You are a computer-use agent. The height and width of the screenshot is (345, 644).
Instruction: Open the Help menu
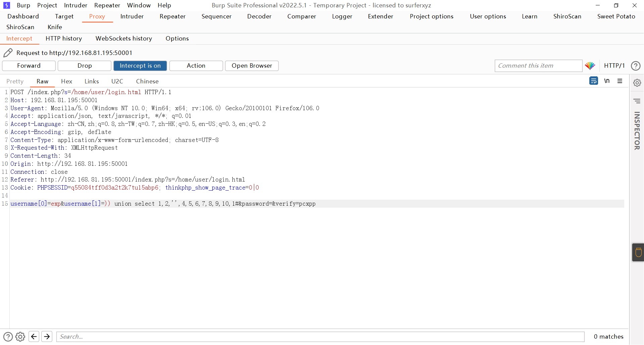164,5
